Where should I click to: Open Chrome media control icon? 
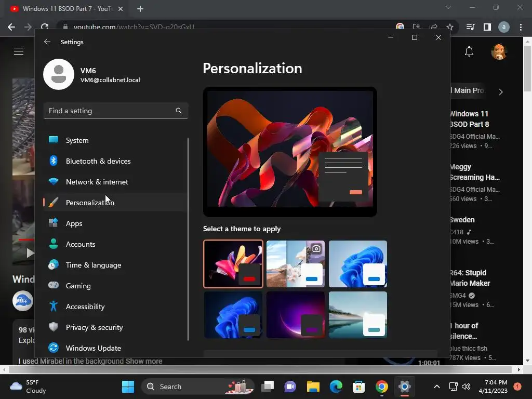pos(470,27)
